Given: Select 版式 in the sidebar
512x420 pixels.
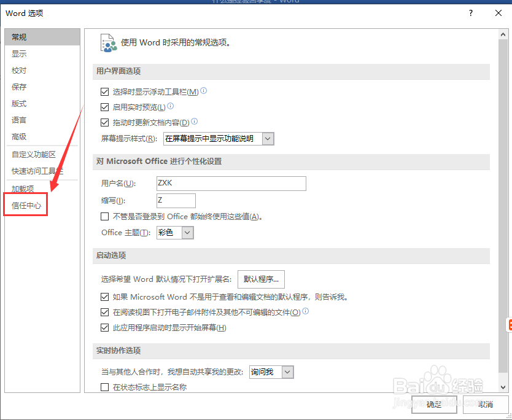Looking at the screenshot, I should coord(42,104).
